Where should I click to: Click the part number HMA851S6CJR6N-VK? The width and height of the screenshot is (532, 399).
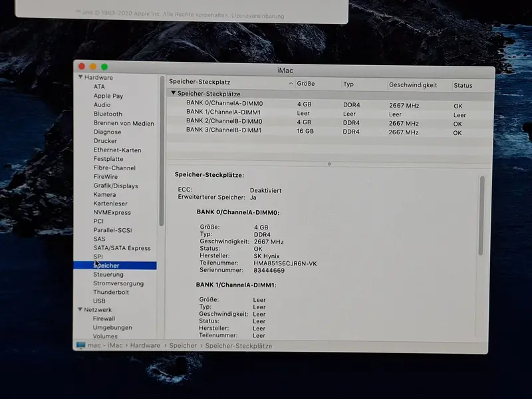[285, 263]
